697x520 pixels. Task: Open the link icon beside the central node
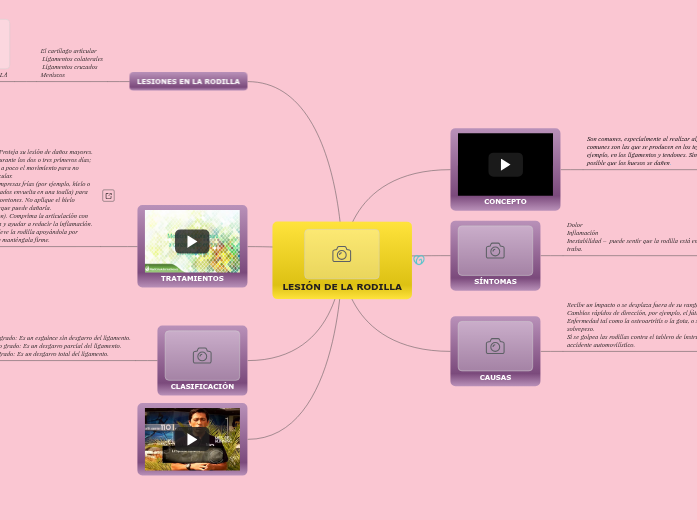[x=419, y=260]
